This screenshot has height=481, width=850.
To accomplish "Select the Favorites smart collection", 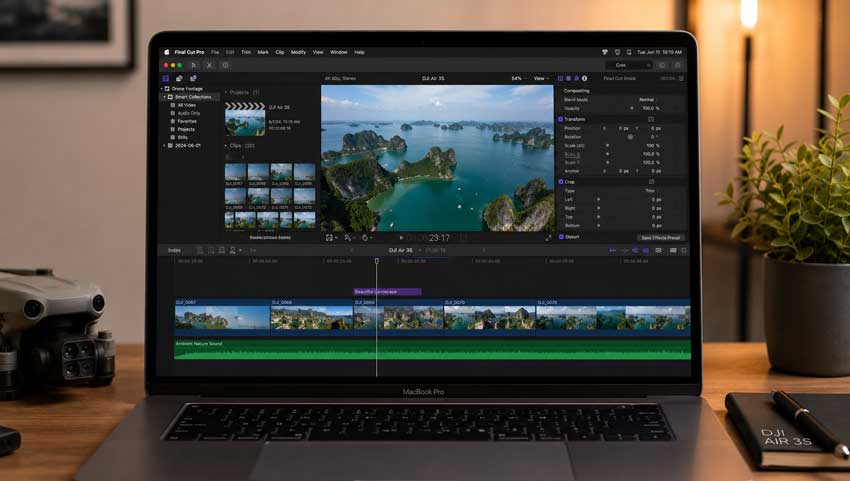I will (x=183, y=121).
